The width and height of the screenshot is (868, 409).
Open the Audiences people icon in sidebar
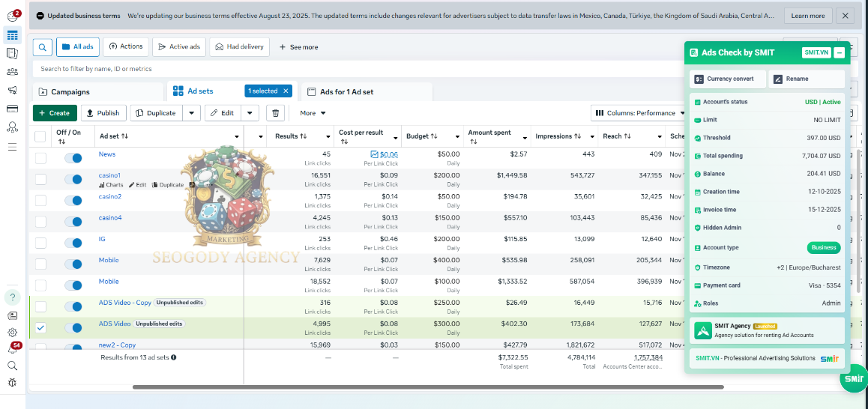[12, 71]
